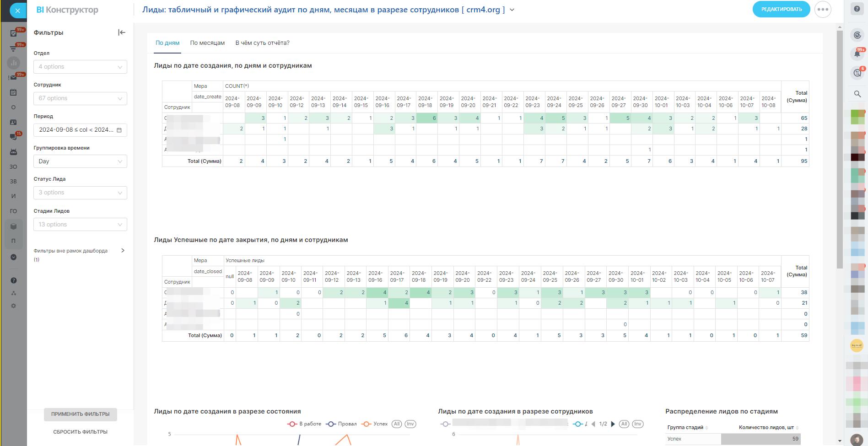Open the question mark help icon in left sidebar
The height and width of the screenshot is (446, 868).
point(14,280)
